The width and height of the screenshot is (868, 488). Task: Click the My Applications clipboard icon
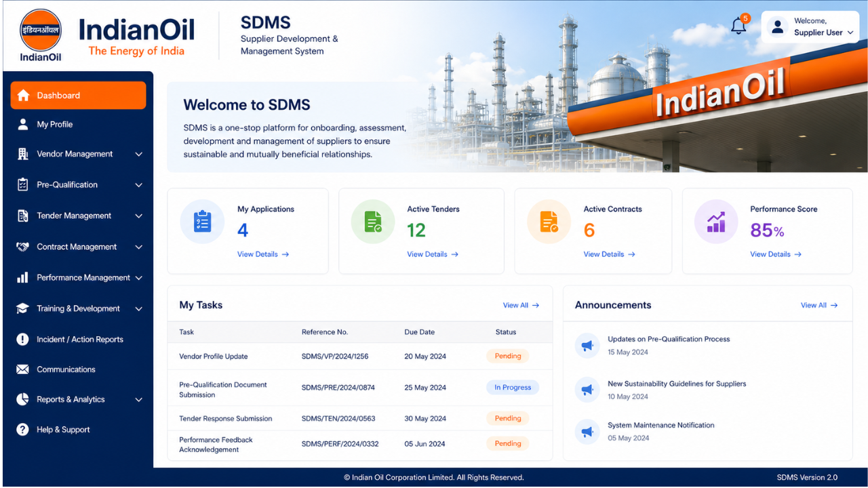(202, 222)
